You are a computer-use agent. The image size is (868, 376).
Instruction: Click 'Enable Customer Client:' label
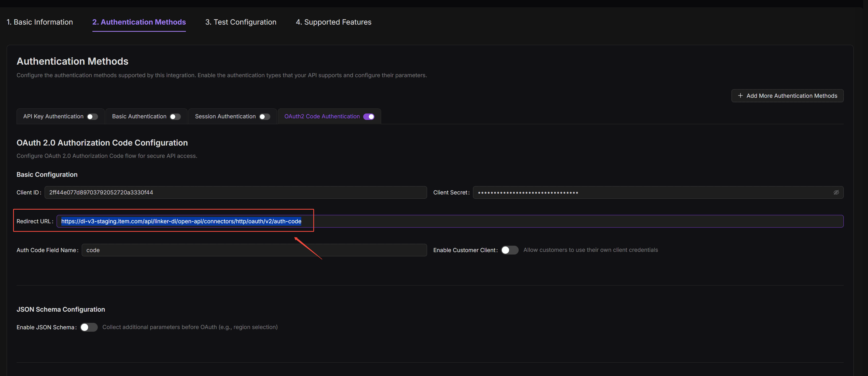[466, 250]
